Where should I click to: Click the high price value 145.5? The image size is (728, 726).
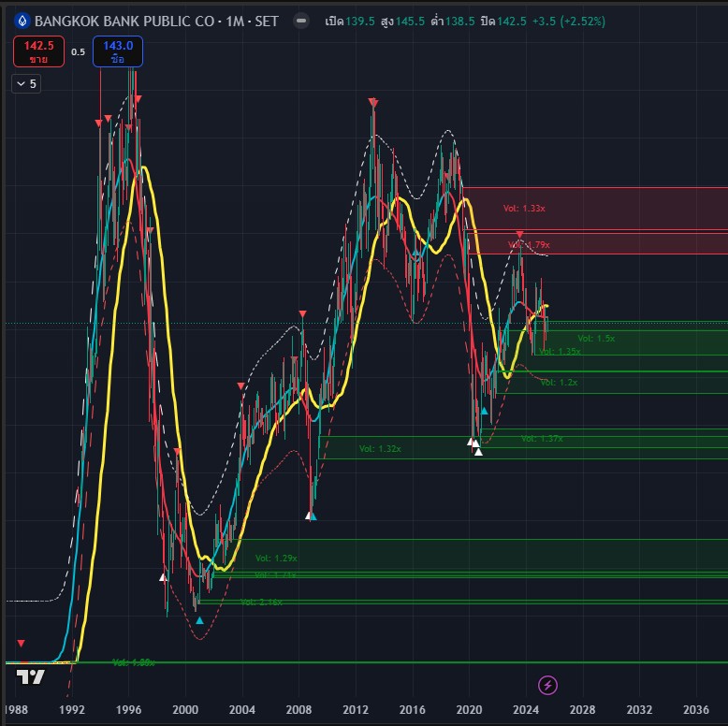tap(410, 22)
